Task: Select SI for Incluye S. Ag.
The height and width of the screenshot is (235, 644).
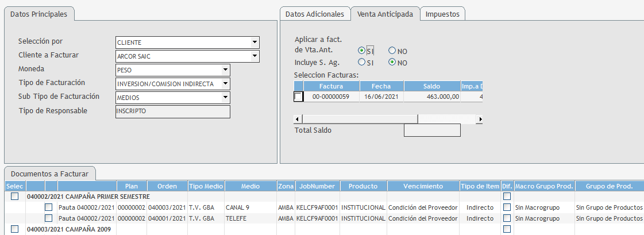Action: [x=362, y=62]
